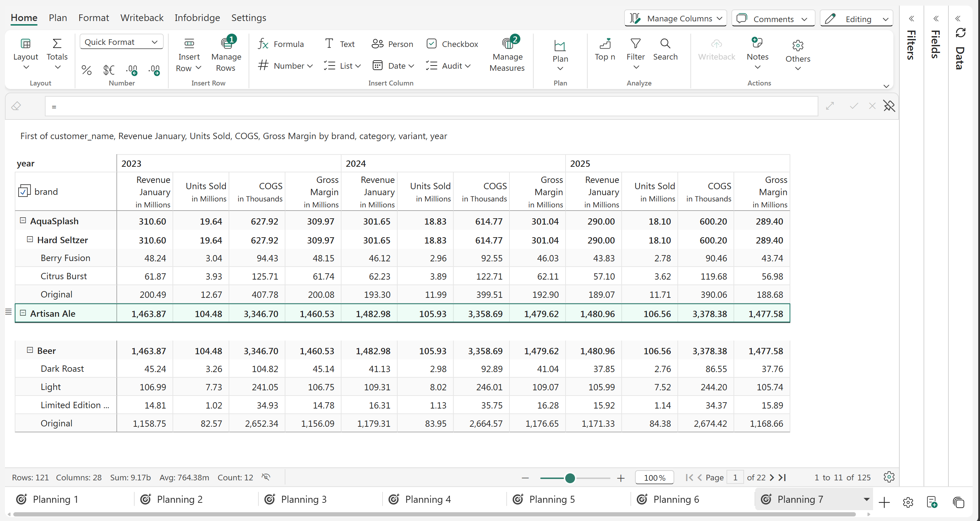Click the zoom slider handle
Image resolution: width=980 pixels, height=521 pixels.
(x=570, y=478)
